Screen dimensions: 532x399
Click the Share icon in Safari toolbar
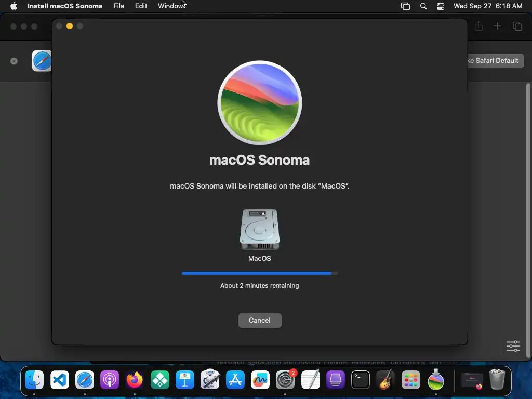[478, 26]
